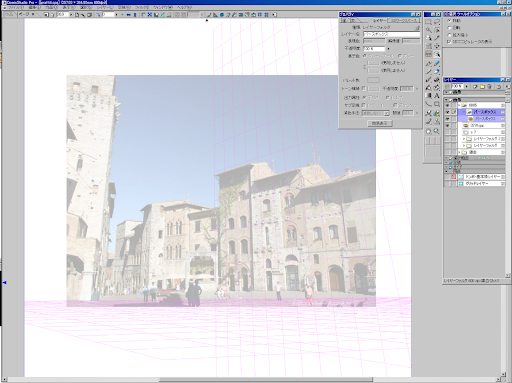Open the 編集 menu

pos(35,7)
